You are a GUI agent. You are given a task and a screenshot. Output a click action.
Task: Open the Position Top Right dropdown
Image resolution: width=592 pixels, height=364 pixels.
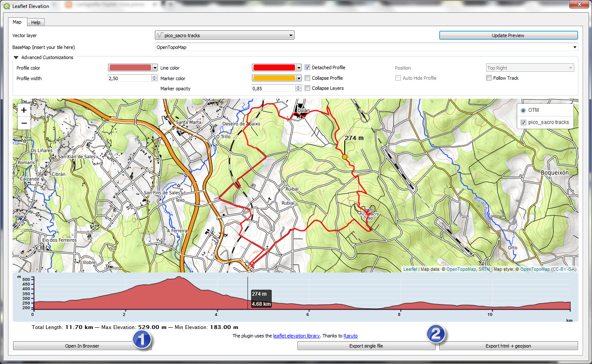(530, 68)
